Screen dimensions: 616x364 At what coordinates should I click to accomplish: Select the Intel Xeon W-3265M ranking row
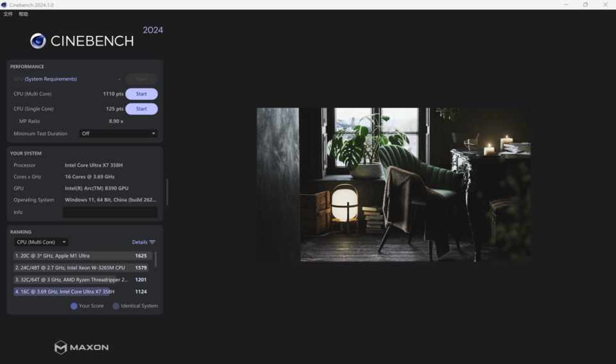click(83, 267)
